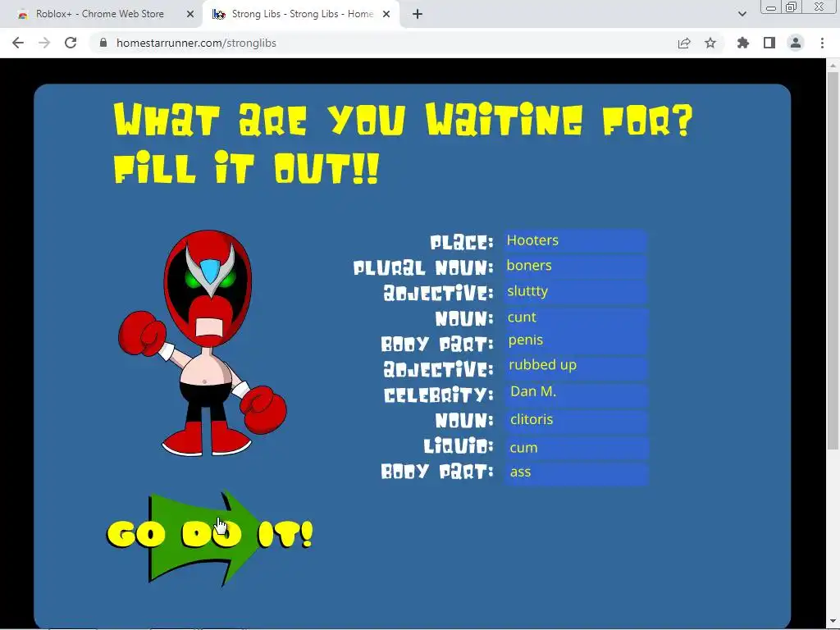Close the Roblox+ Chrome Web Store tab
840x630 pixels.
pos(190,15)
